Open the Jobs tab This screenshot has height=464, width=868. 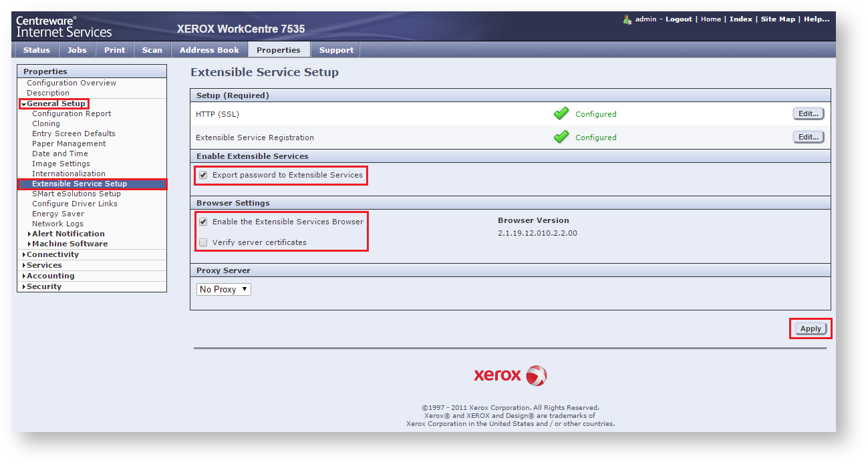click(x=77, y=50)
